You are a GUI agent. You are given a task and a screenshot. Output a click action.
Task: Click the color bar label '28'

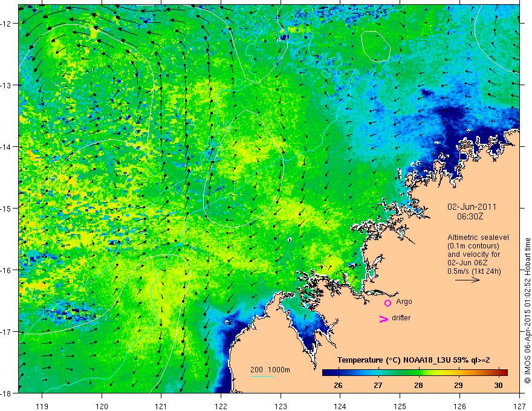(x=418, y=385)
